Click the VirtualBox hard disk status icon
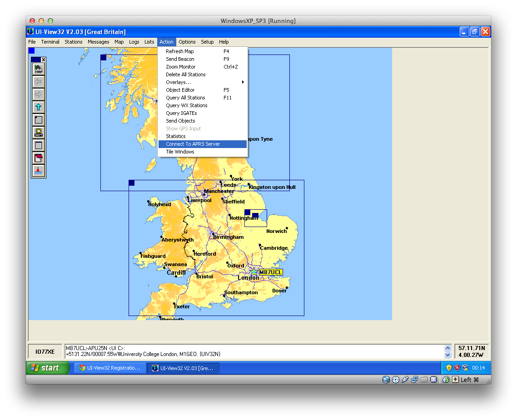This screenshot has height=420, width=517. click(386, 380)
